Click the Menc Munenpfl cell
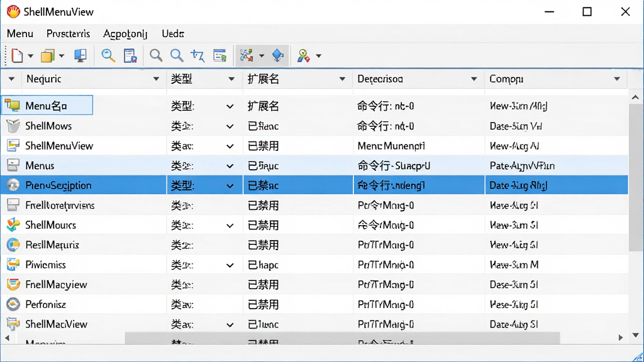Viewport: 644px width, 362px height. tap(391, 146)
